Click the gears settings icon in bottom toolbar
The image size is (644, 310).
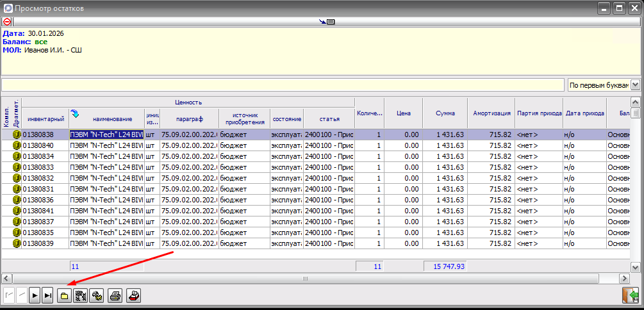click(79, 296)
